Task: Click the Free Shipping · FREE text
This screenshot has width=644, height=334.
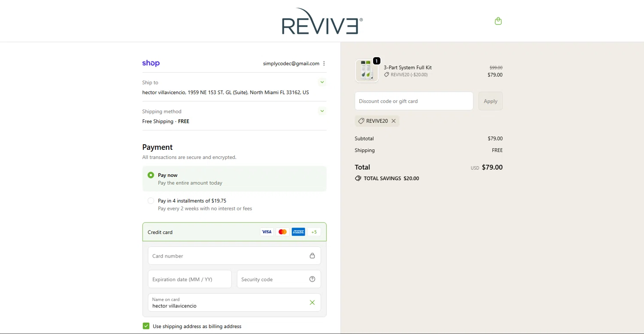Action: tap(166, 121)
